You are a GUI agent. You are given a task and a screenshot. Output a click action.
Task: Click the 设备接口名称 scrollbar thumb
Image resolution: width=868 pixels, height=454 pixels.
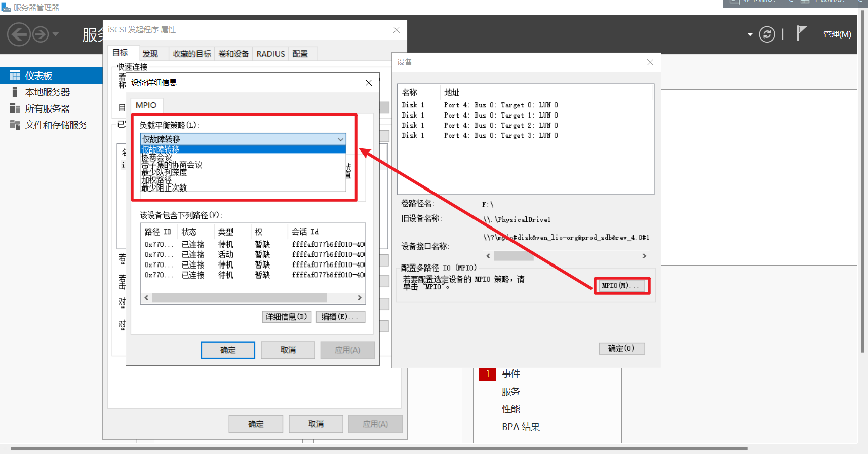[514, 256]
